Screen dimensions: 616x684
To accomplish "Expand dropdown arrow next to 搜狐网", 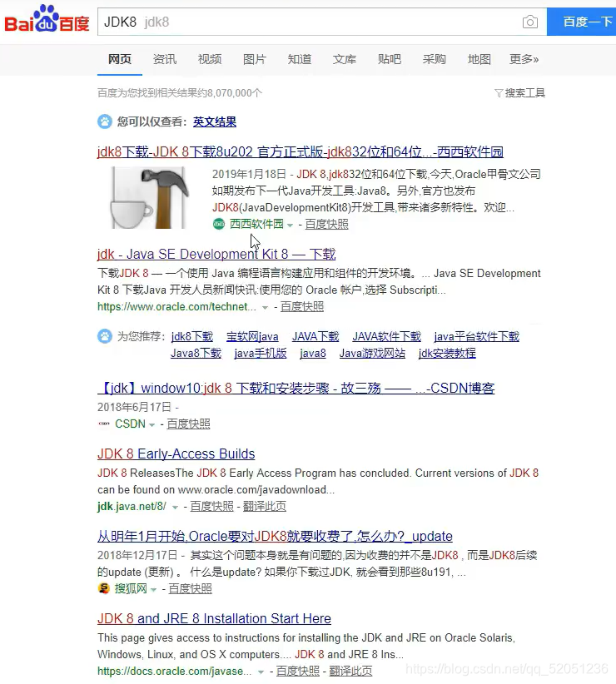I will pos(153,590).
